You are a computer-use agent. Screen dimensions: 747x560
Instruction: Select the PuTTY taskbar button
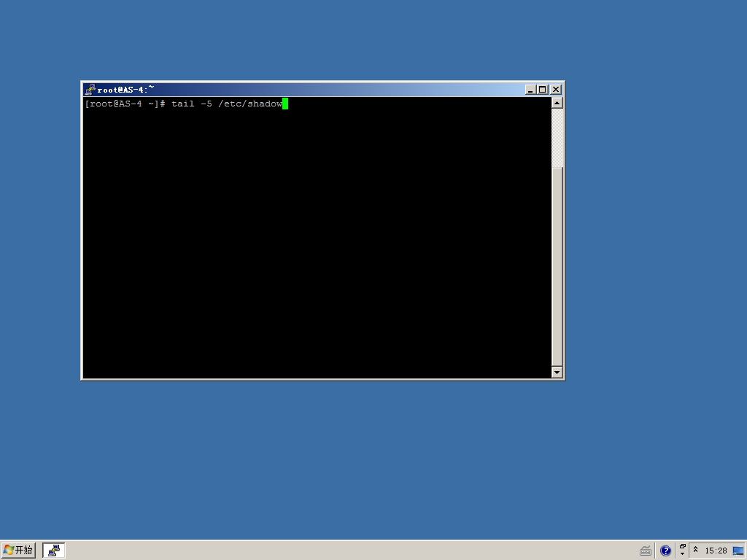[x=54, y=551]
